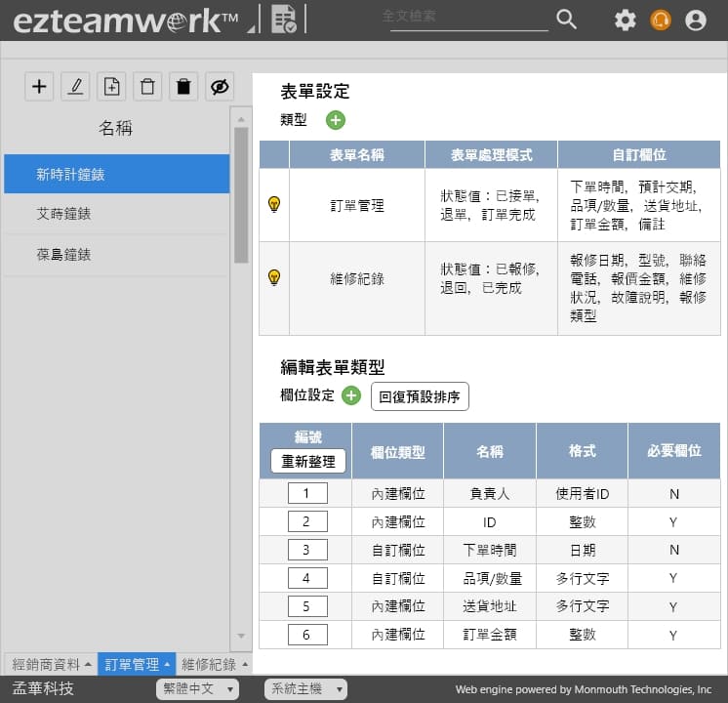
Task: Open the user account profile icon
Action: tap(696, 20)
